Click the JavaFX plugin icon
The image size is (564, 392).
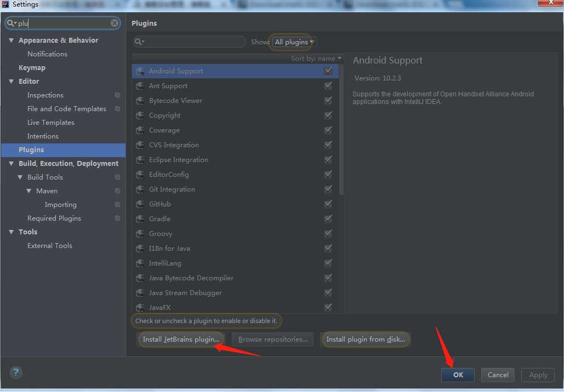point(140,307)
